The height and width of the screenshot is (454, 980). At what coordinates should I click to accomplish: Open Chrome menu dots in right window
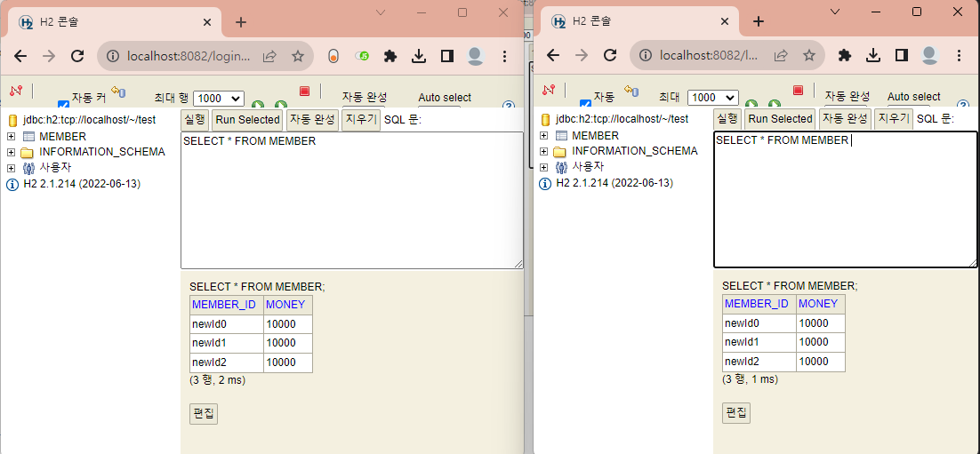pyautogui.click(x=959, y=56)
